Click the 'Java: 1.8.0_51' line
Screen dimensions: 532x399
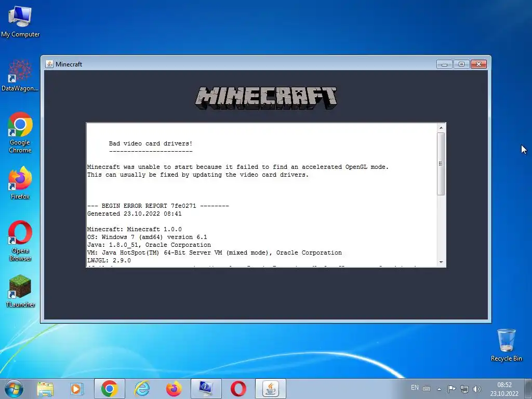[x=149, y=245]
